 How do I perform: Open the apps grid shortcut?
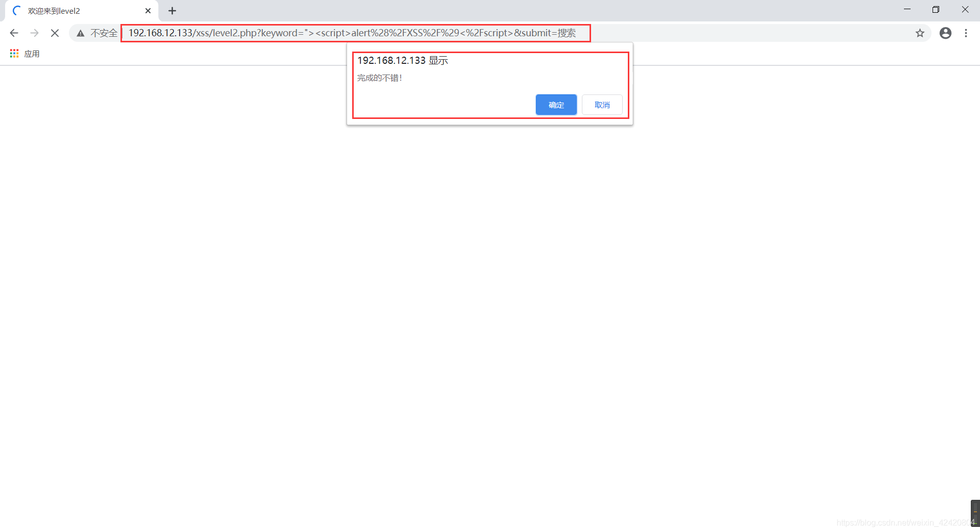(14, 54)
